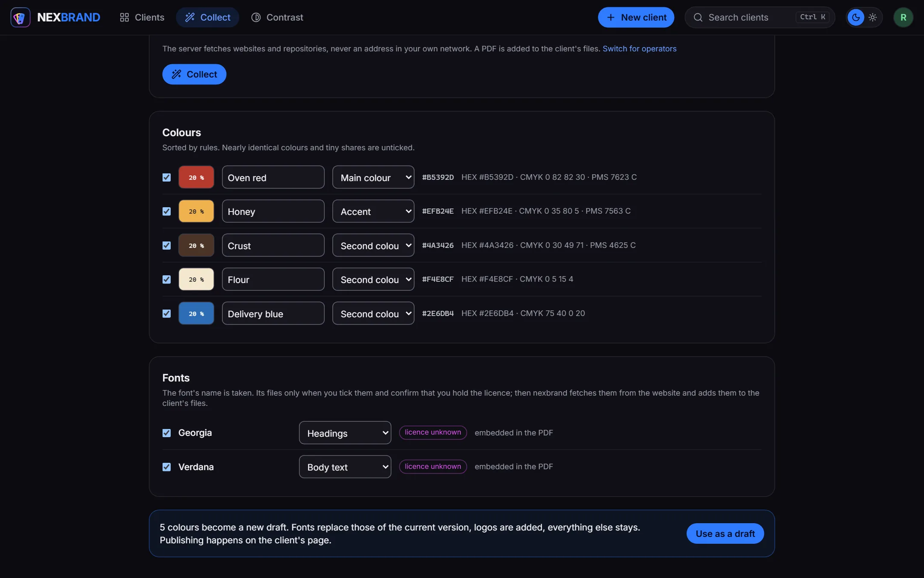
Task: Open the Body text dropdown for Verdana
Action: (x=345, y=467)
